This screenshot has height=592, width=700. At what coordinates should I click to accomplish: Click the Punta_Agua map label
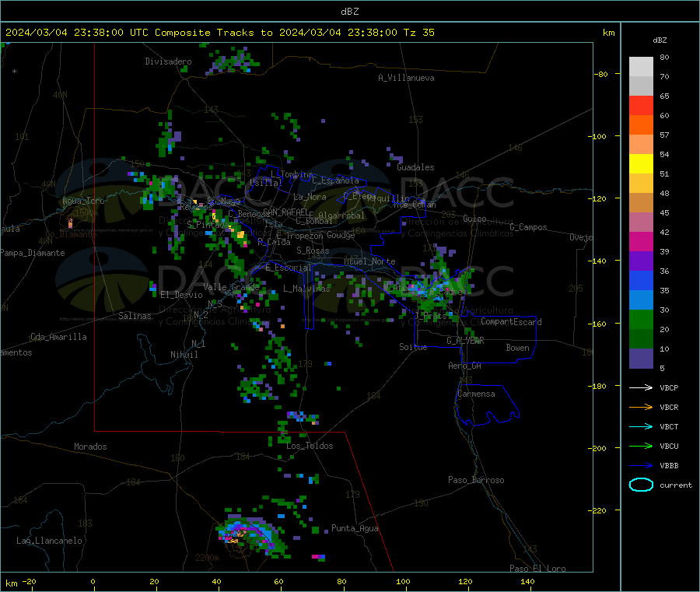pos(355,528)
